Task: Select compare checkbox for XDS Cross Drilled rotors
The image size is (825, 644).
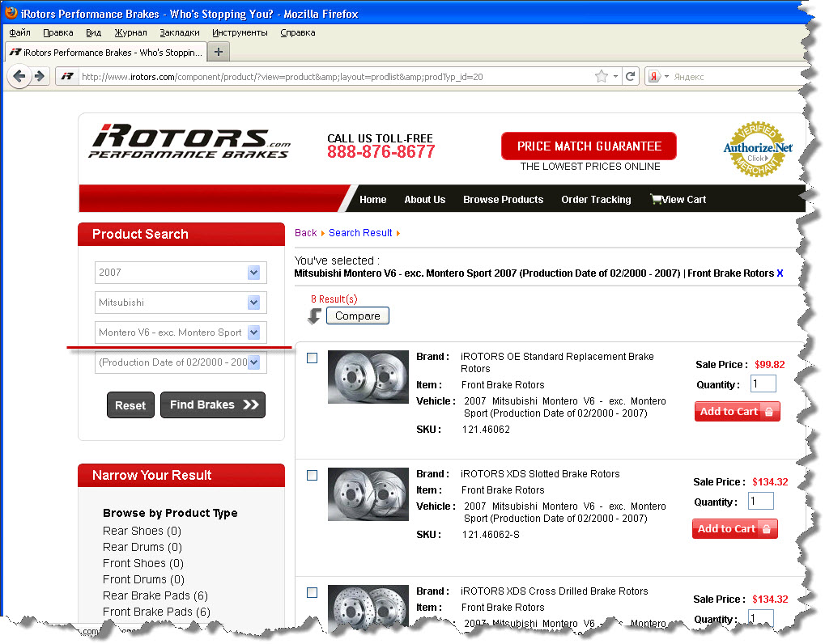Action: click(313, 593)
